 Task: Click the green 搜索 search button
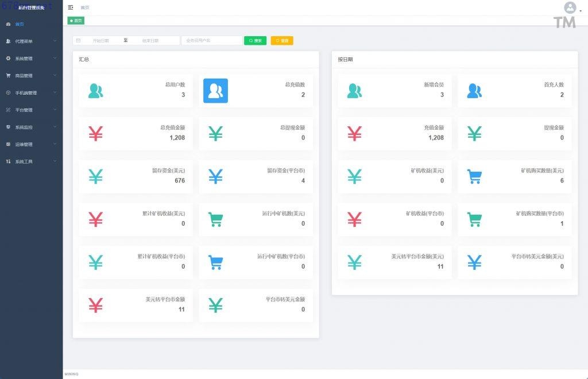click(255, 41)
